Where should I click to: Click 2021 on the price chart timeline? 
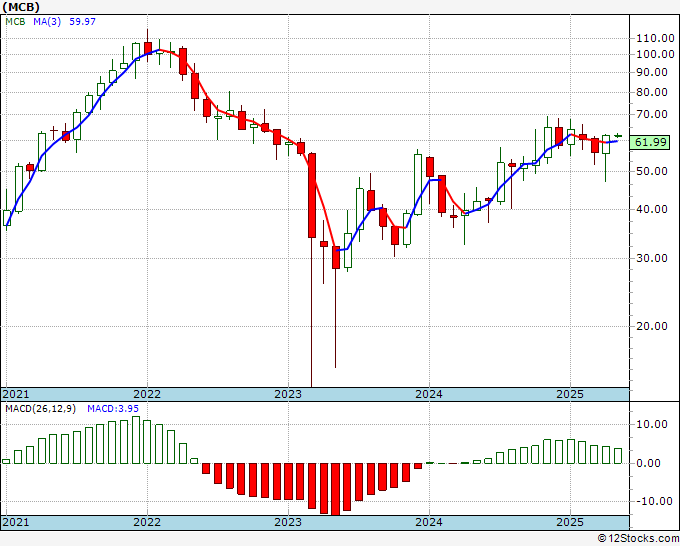pos(16,394)
